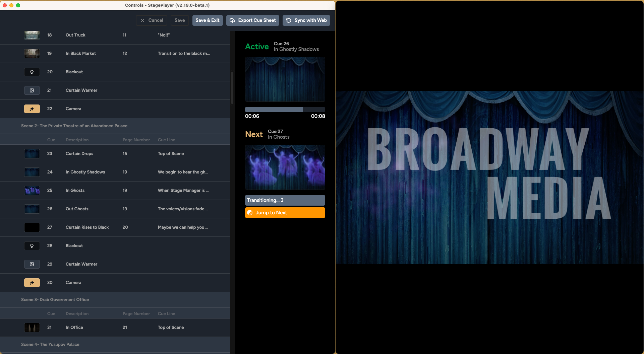This screenshot has width=644, height=354.
Task: Select thumbnail for cue 23 Curtain Drops
Action: [32, 154]
